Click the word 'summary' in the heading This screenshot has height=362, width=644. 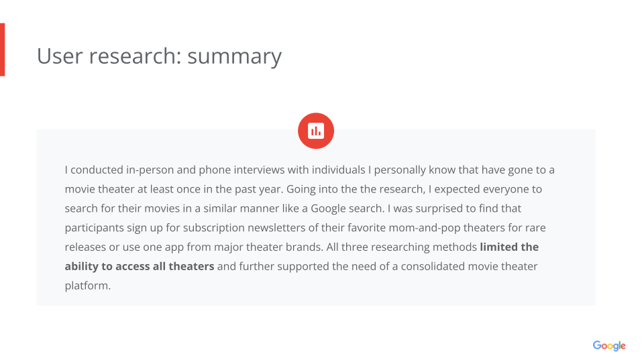click(x=235, y=56)
